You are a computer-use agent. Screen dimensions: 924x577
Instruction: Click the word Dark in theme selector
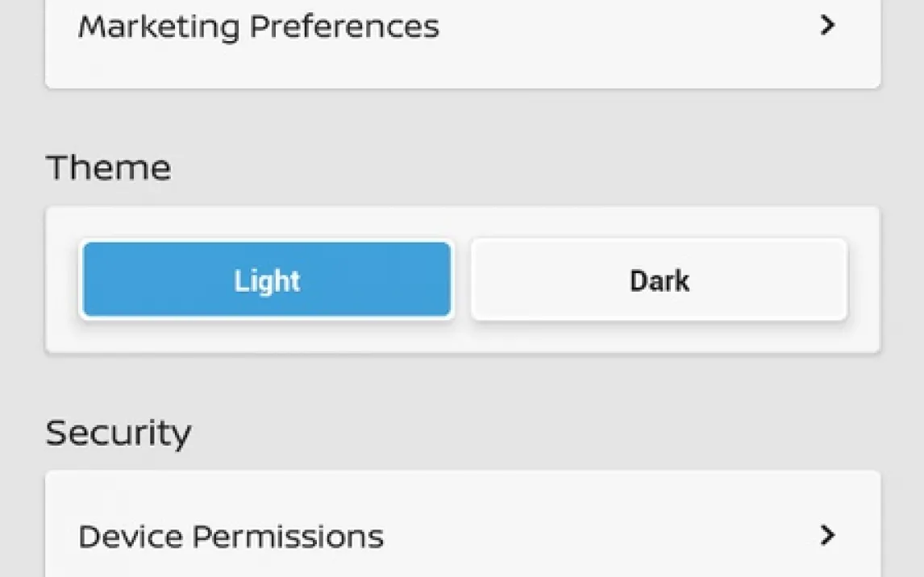tap(659, 280)
